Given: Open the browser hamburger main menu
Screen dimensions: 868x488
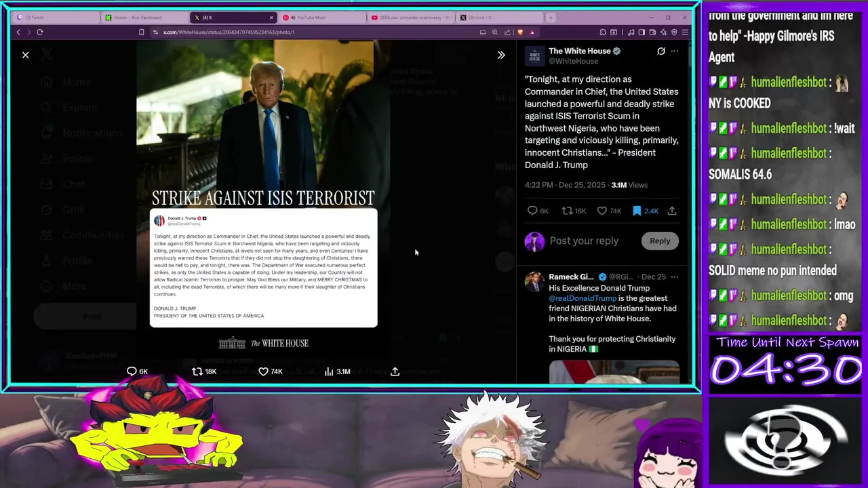Looking at the screenshot, I should click(x=685, y=32).
